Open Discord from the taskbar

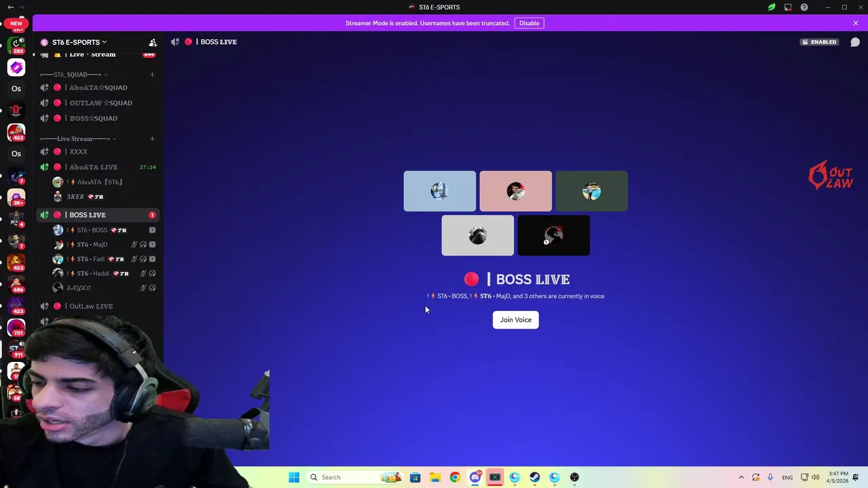(475, 477)
